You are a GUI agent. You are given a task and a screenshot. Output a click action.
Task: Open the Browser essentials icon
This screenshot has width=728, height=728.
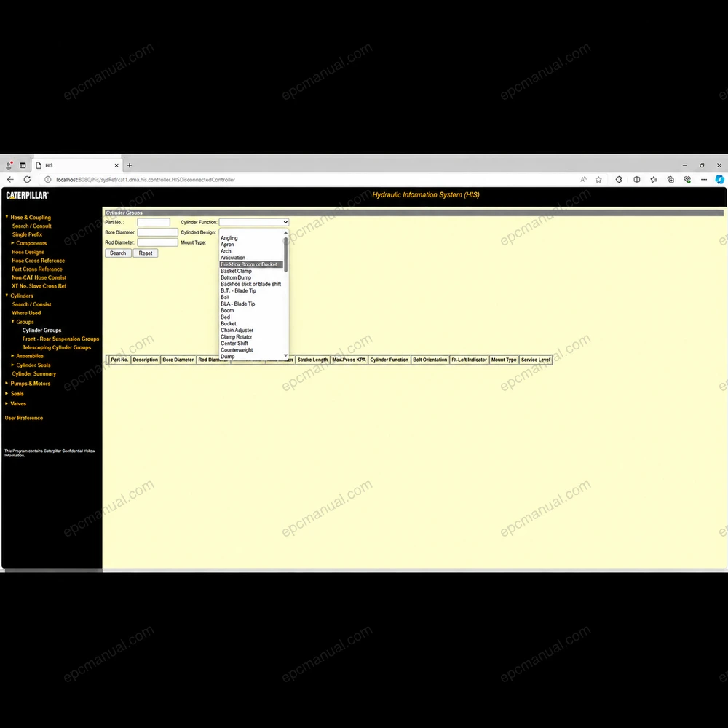(687, 180)
